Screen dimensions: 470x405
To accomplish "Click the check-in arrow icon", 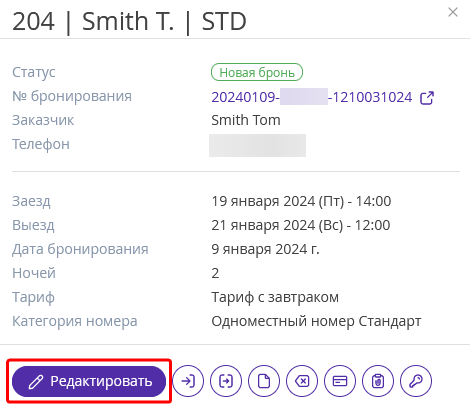I will coord(188,381).
